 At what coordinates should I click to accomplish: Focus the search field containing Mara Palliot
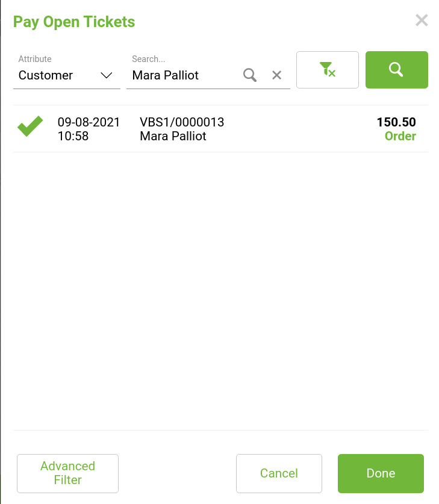184,75
